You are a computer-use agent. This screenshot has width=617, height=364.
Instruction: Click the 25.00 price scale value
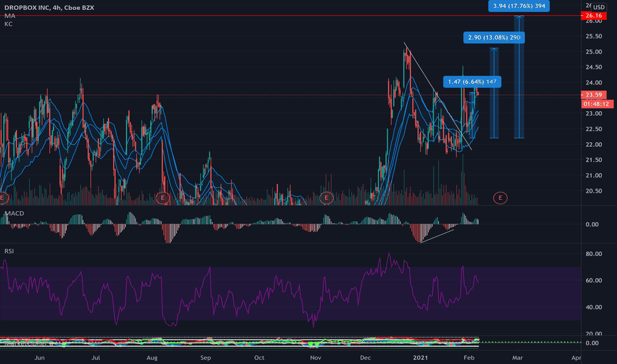click(x=593, y=52)
